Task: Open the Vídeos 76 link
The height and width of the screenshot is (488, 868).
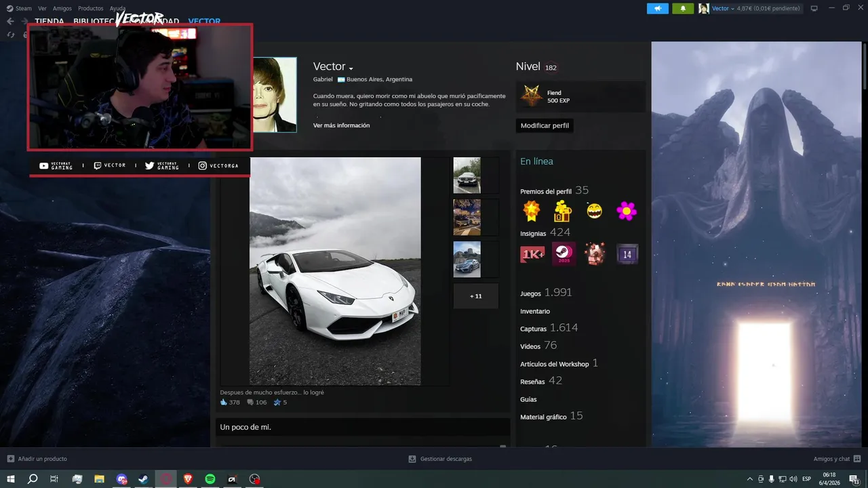Action: pyautogui.click(x=538, y=346)
